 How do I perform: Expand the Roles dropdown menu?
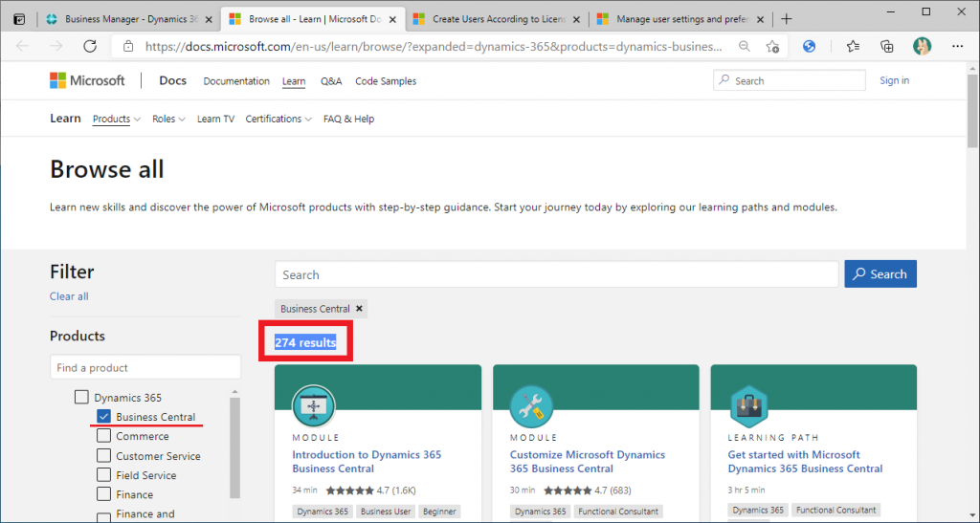click(168, 119)
